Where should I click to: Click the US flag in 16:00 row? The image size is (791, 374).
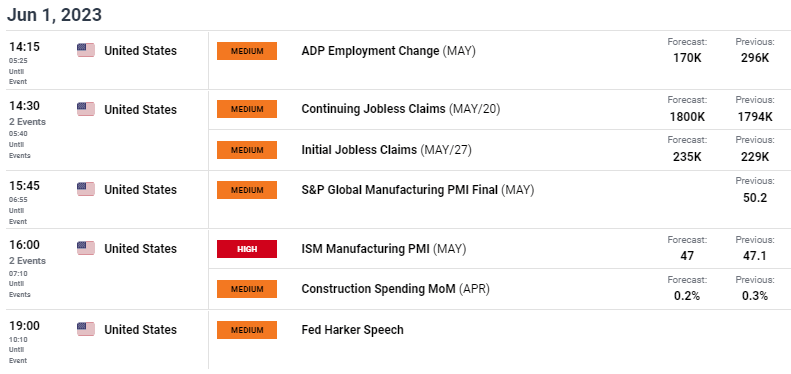(86, 248)
